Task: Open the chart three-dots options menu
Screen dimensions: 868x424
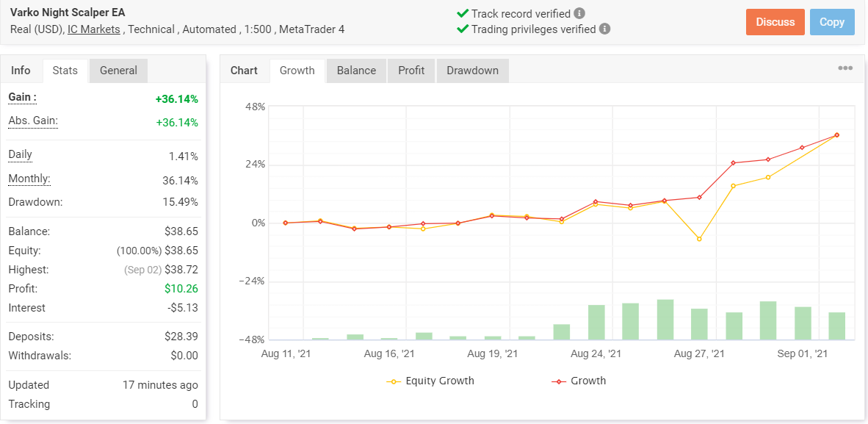Action: [x=845, y=68]
